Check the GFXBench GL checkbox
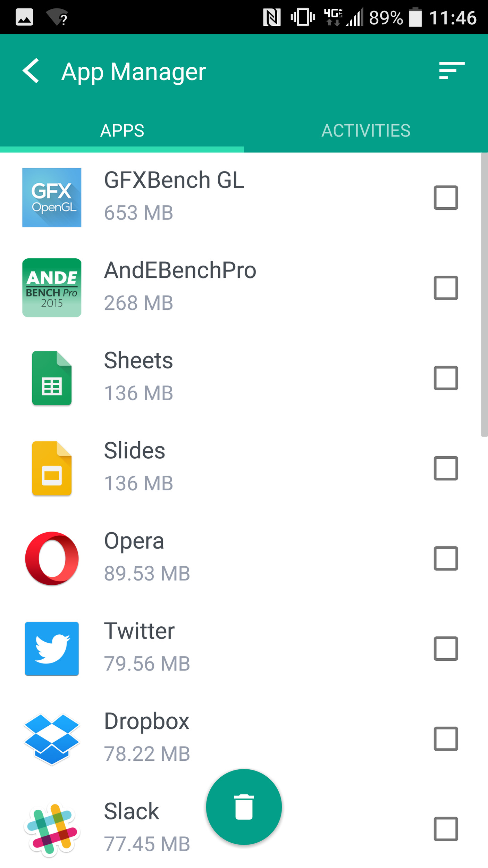The height and width of the screenshot is (868, 488). [x=446, y=198]
